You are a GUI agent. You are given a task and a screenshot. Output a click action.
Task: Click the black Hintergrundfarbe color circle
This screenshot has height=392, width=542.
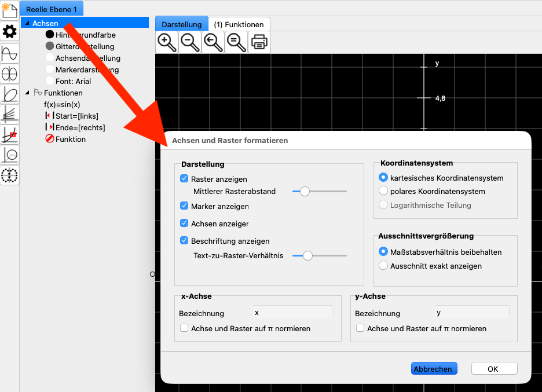50,35
